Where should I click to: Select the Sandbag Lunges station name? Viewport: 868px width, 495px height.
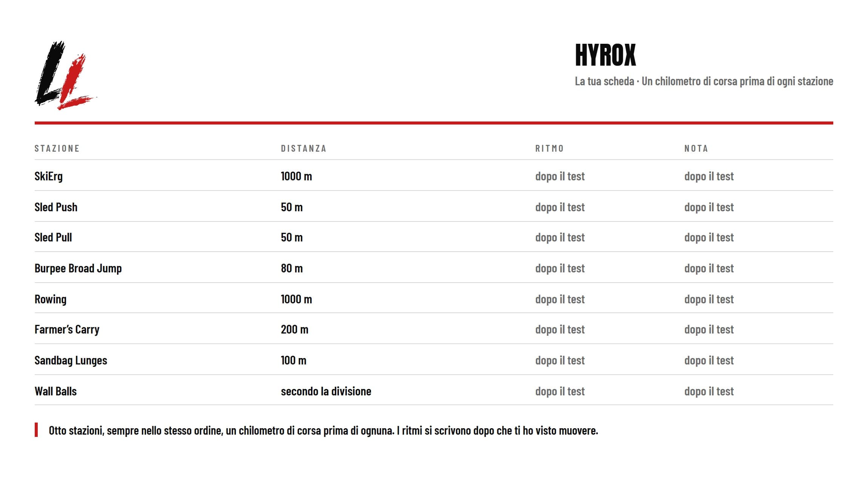click(71, 360)
